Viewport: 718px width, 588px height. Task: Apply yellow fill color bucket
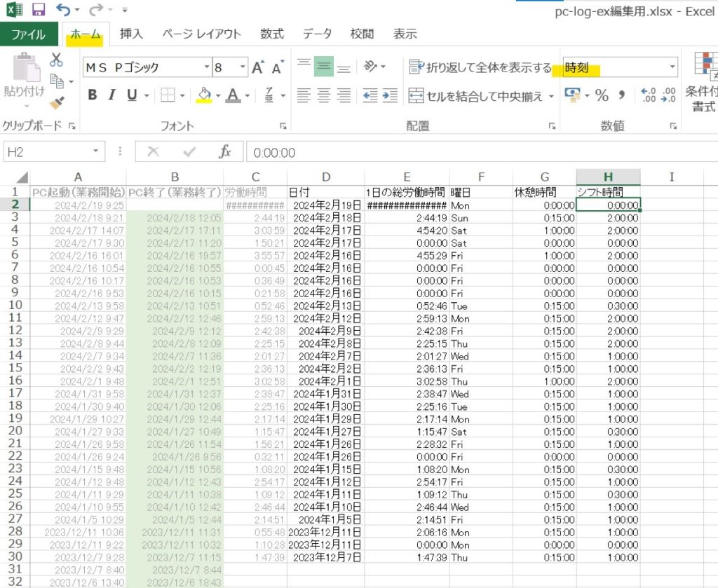tap(204, 95)
